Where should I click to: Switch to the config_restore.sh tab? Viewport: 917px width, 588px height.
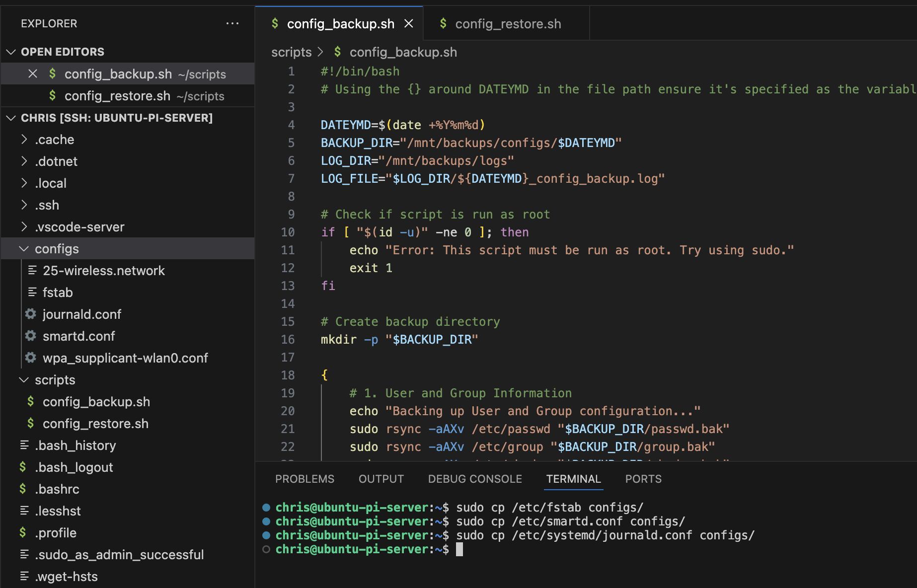coord(508,24)
